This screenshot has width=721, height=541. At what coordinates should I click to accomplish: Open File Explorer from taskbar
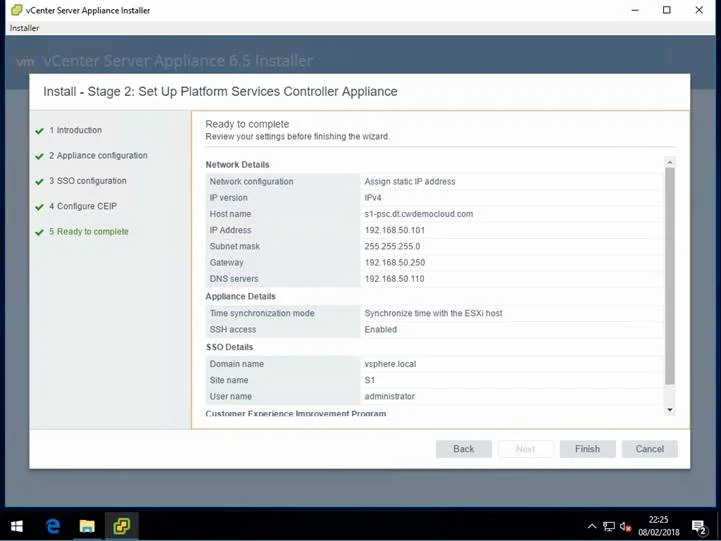87,526
